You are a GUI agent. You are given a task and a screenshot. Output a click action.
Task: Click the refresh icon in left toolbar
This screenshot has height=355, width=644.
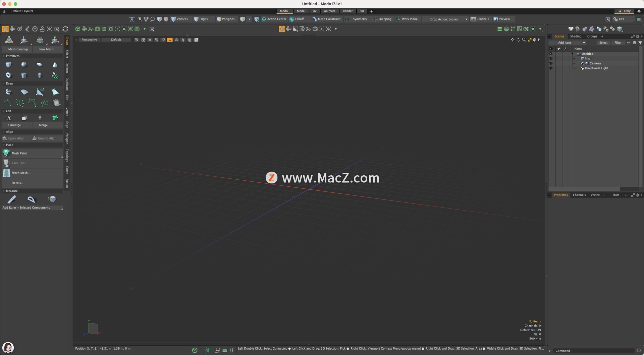tap(65, 29)
